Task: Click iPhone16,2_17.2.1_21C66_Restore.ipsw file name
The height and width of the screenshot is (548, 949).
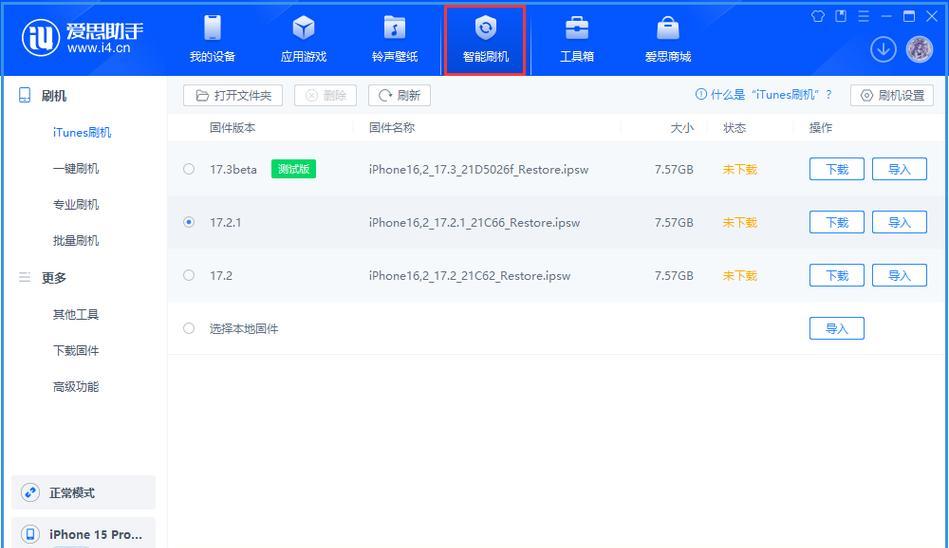Action: 474,223
